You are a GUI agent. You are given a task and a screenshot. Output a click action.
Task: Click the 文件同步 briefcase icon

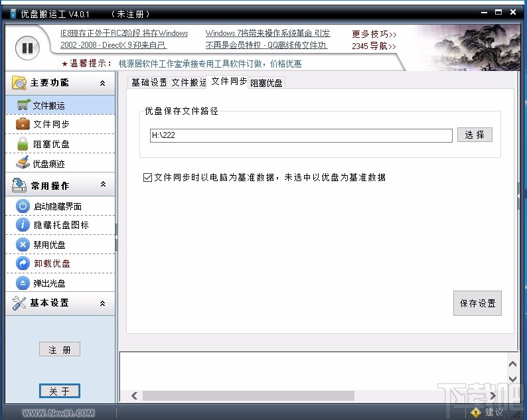[x=23, y=124]
